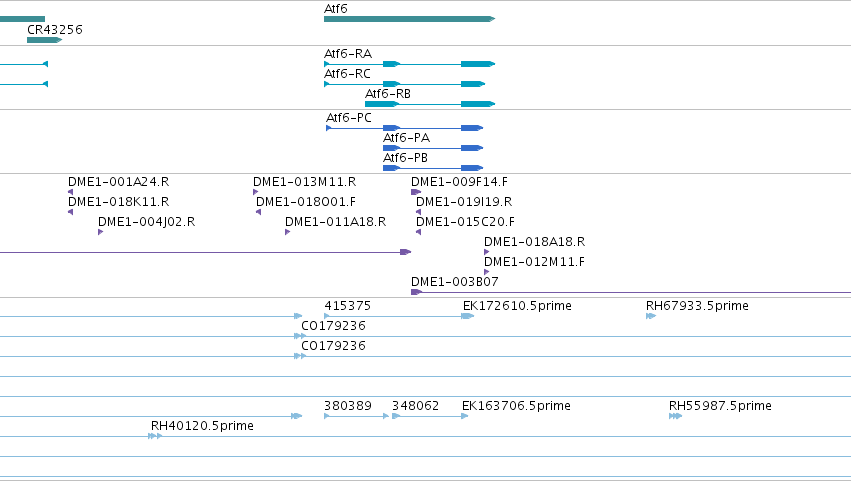This screenshot has width=851, height=481.
Task: Click the CR43256 label text
Action: pos(55,29)
